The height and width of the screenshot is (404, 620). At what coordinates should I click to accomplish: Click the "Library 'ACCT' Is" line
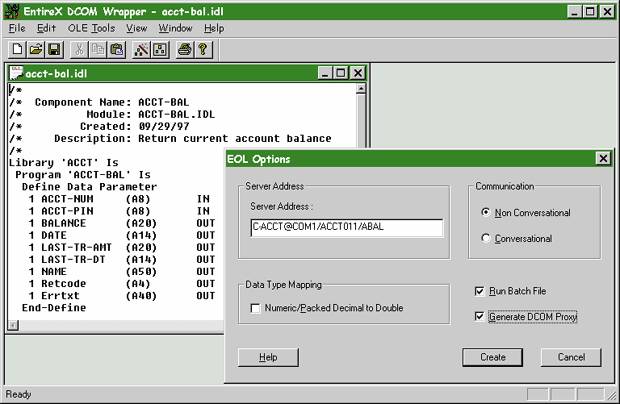point(64,163)
